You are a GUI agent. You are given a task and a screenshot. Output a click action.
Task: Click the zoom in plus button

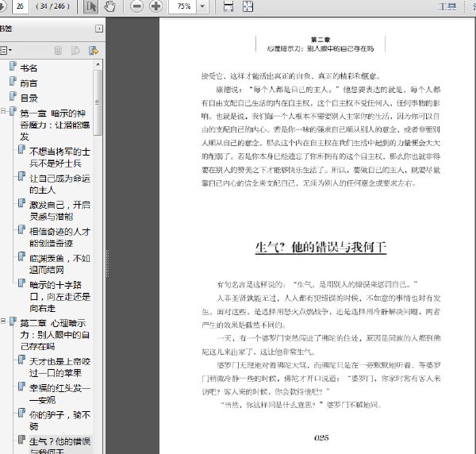pyautogui.click(x=156, y=6)
